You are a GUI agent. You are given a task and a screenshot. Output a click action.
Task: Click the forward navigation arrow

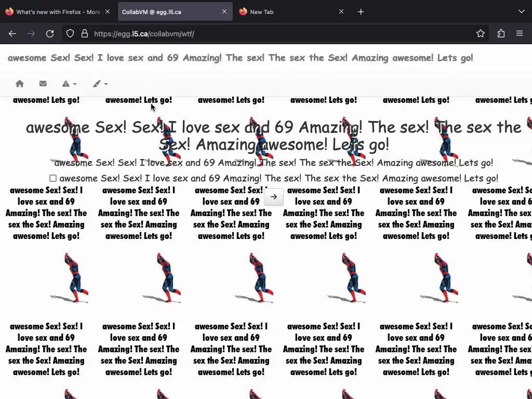coord(31,34)
